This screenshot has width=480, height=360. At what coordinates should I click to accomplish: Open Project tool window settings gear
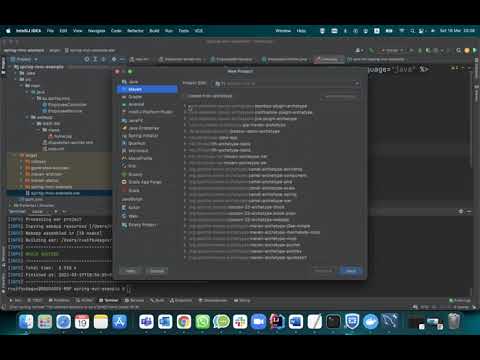(114, 59)
